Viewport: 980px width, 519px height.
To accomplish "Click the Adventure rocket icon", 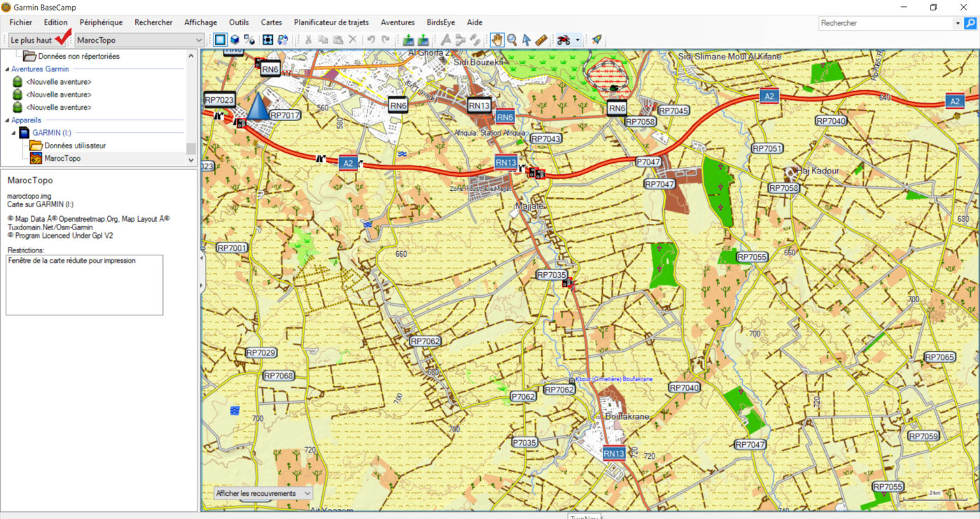I will pyautogui.click(x=596, y=40).
